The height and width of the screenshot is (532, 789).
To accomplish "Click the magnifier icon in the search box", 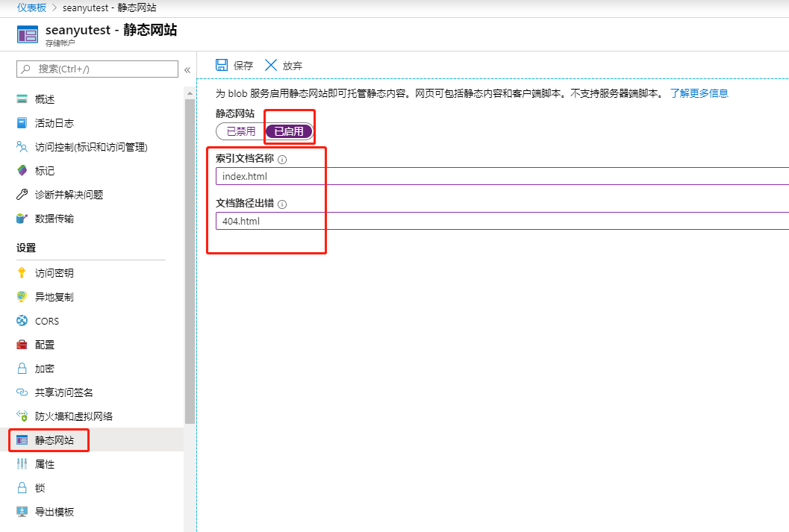I will (25, 69).
